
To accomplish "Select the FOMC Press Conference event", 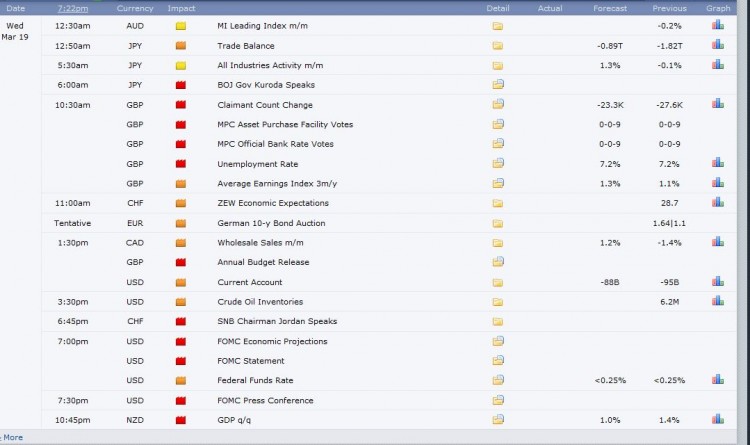I will click(x=265, y=400).
